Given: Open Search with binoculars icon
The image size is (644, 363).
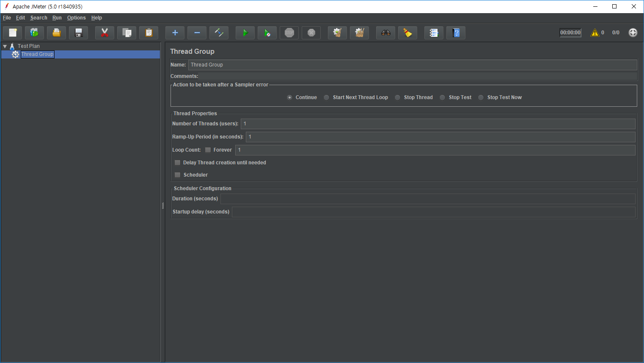Looking at the screenshot, I should click(386, 33).
